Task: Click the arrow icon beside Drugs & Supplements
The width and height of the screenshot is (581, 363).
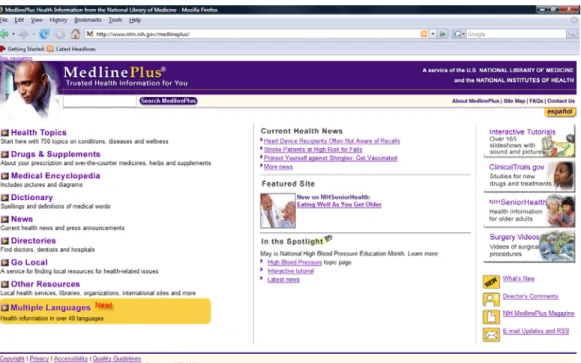Action: (x=5, y=154)
